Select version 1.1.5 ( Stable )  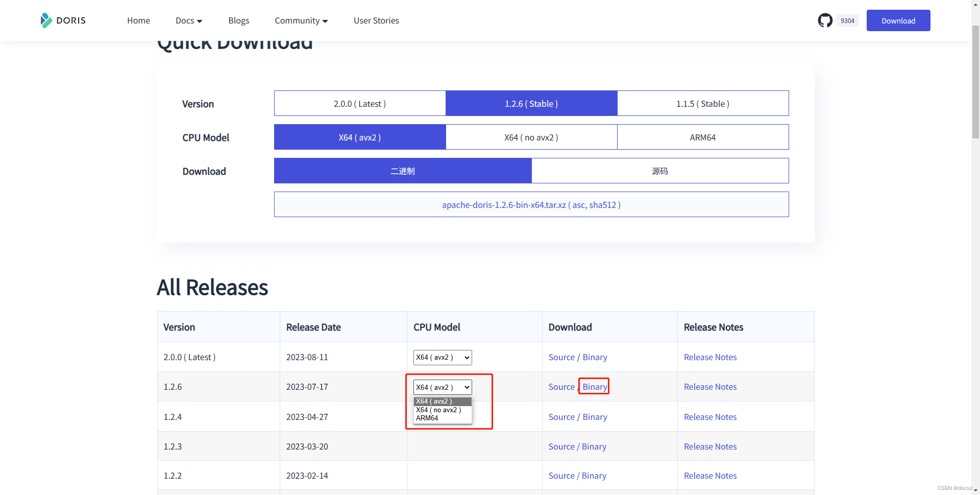point(703,104)
